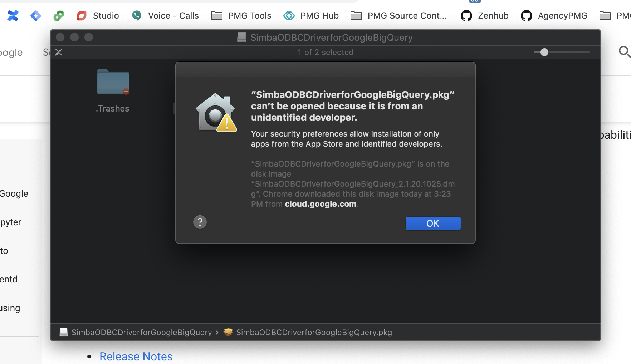The image size is (631, 364).
Task: Click SimbaODBCDriverforGoogleBigQuery disk in path bar
Action: [x=136, y=332]
